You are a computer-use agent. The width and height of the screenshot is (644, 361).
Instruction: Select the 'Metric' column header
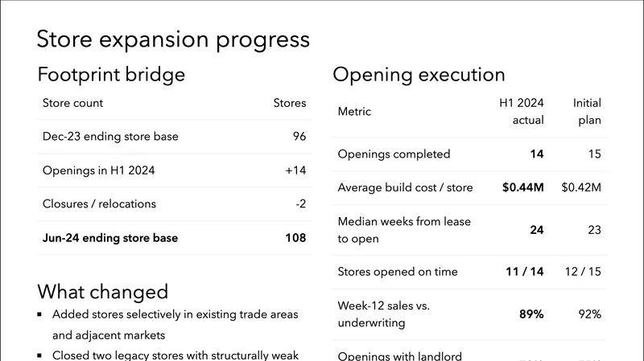(354, 112)
